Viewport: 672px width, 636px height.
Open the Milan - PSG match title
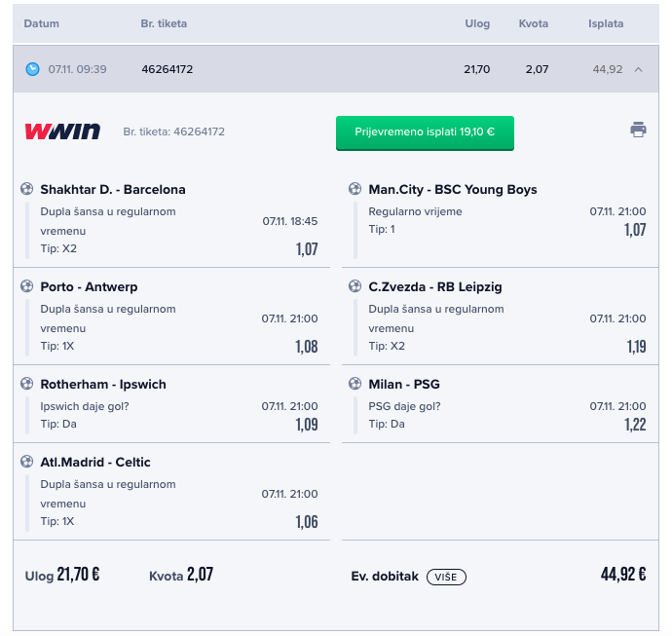pyautogui.click(x=404, y=384)
